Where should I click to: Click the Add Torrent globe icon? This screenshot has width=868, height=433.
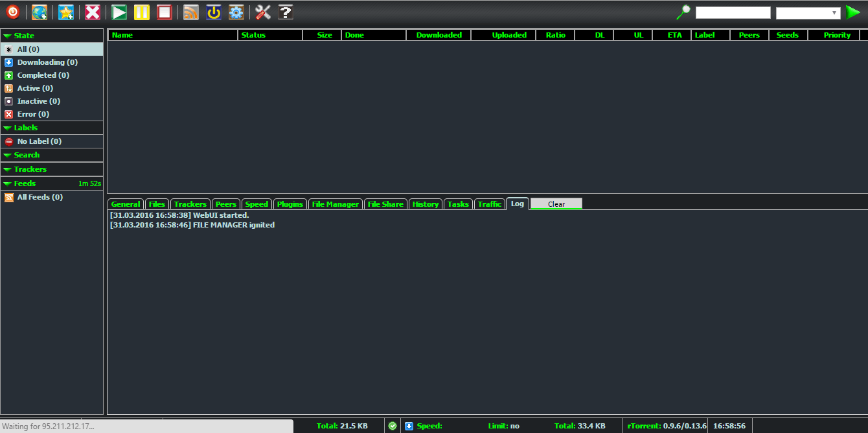point(40,12)
